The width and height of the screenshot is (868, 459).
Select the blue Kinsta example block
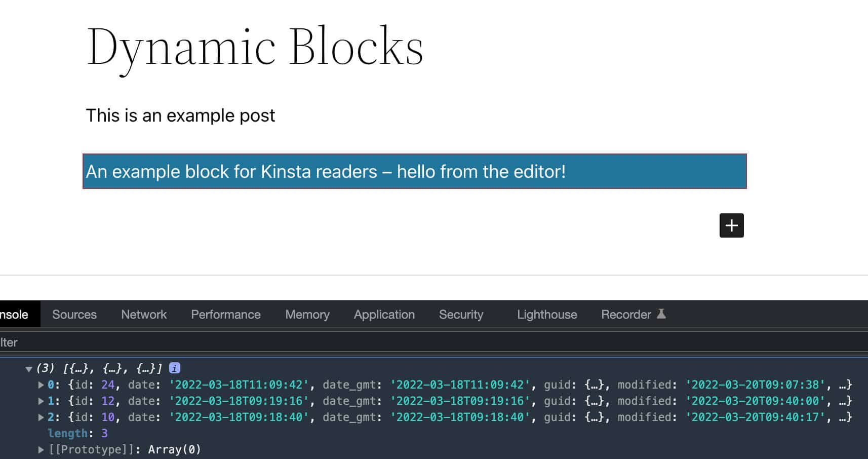pyautogui.click(x=414, y=172)
